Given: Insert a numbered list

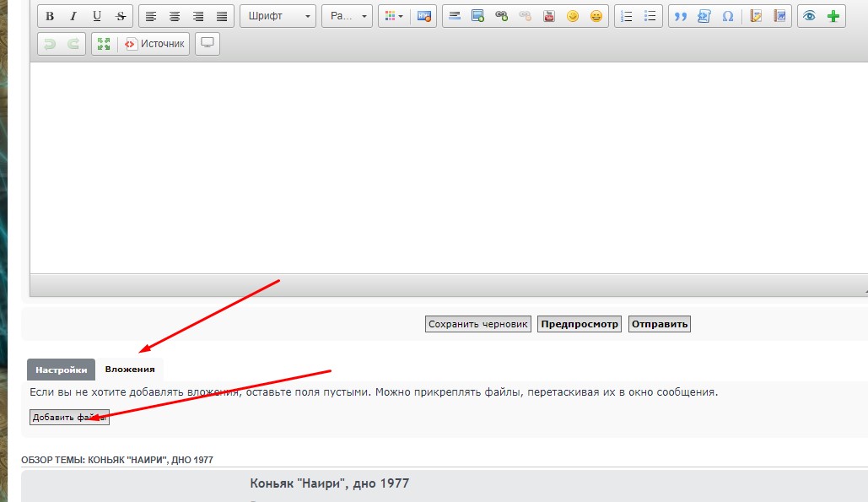Looking at the screenshot, I should point(626,16).
